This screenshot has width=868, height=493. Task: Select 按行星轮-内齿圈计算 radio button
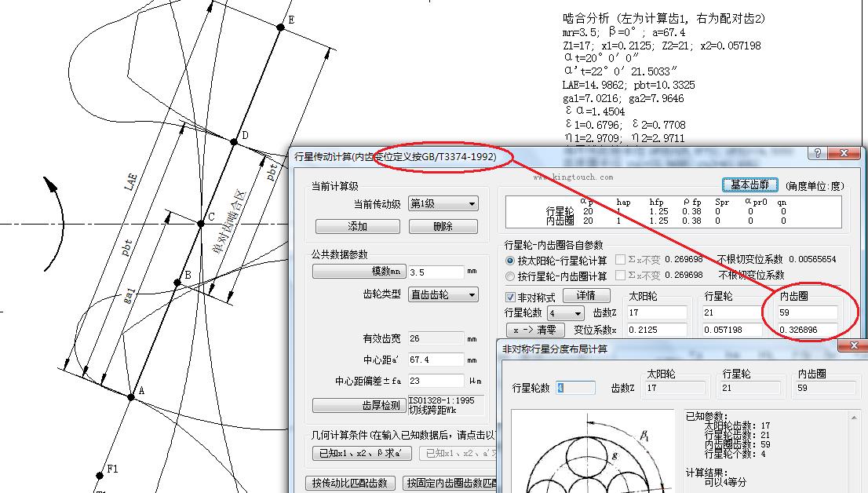coord(556,276)
